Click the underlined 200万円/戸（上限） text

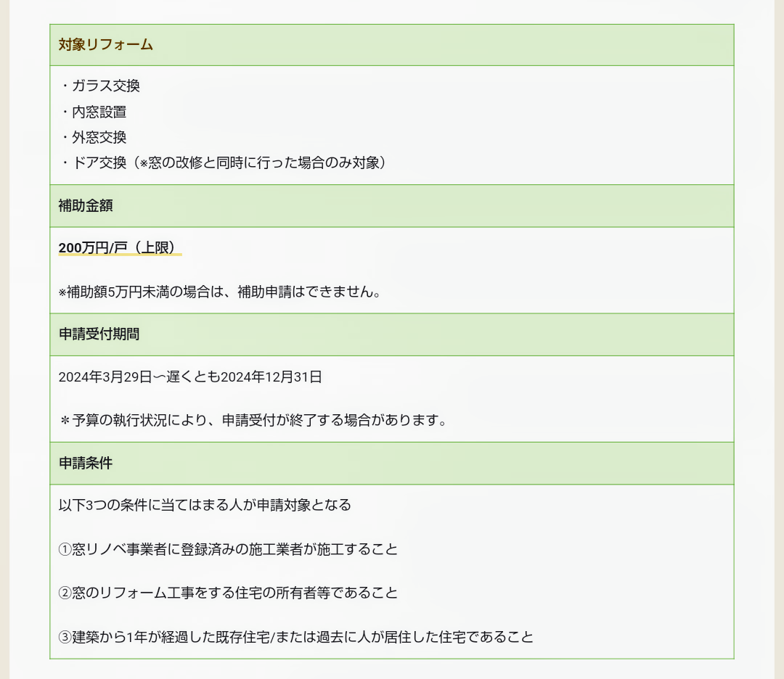pos(120,248)
